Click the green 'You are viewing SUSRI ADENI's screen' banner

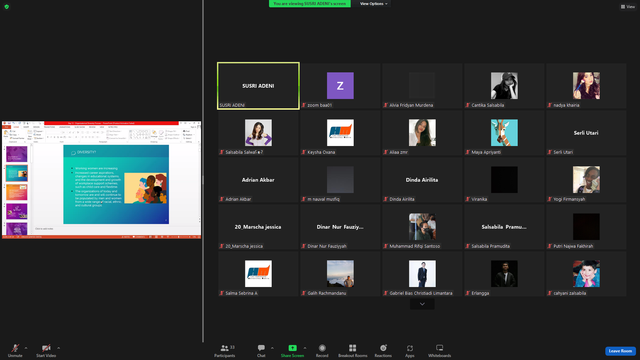(x=309, y=4)
